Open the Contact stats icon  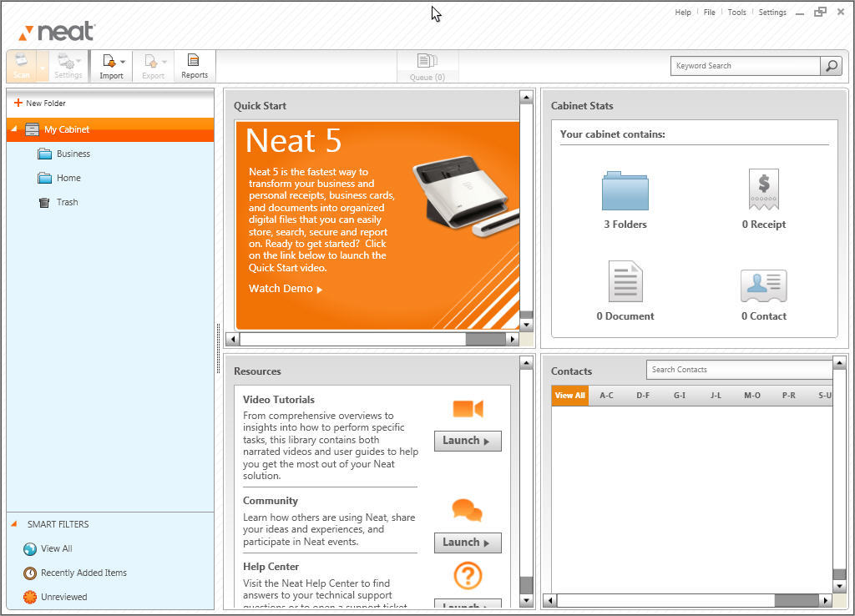point(763,285)
